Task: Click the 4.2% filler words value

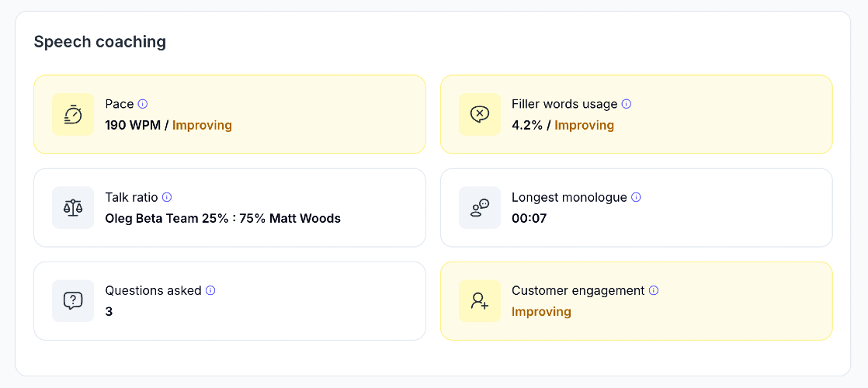Action: 526,125
